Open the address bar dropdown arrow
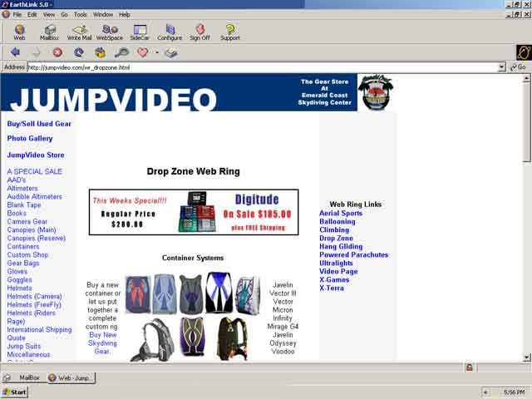The image size is (532, 399). (x=501, y=67)
